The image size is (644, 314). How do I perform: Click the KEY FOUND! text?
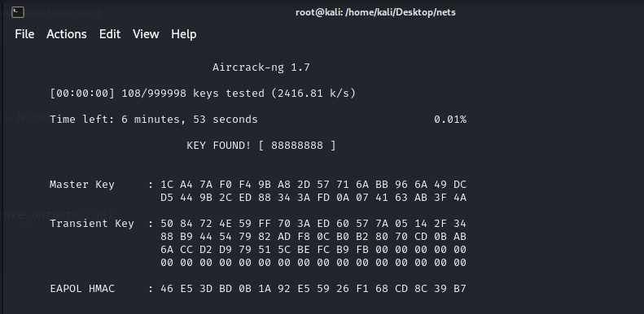(x=218, y=146)
